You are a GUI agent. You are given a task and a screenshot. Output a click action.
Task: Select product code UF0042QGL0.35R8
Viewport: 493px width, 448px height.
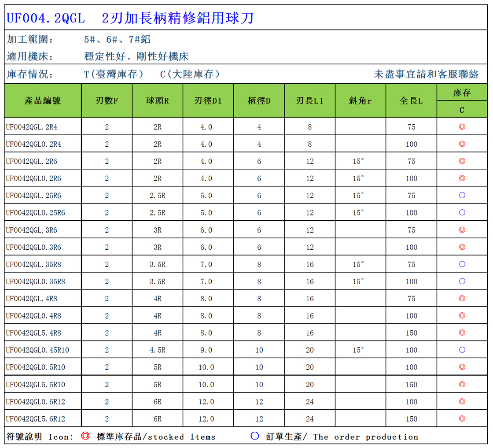(x=35, y=281)
